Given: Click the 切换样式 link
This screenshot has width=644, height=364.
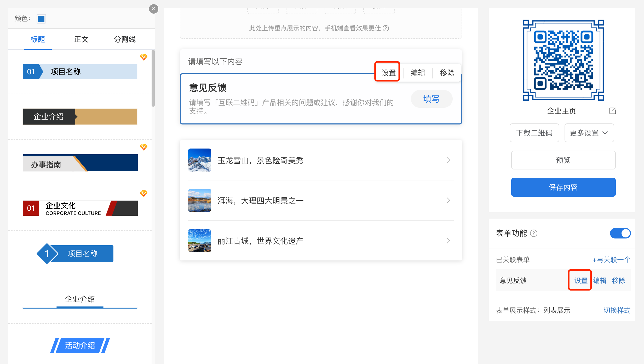Looking at the screenshot, I should [617, 310].
